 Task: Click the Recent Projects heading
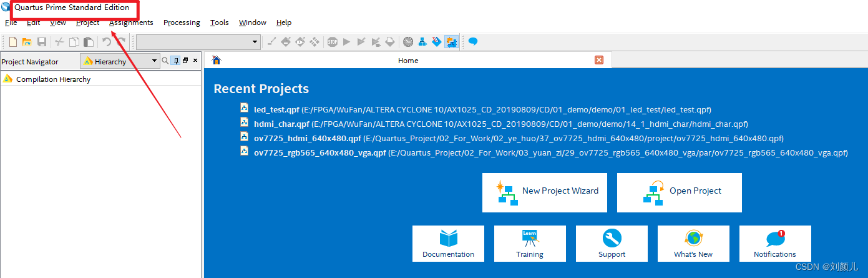tap(261, 89)
